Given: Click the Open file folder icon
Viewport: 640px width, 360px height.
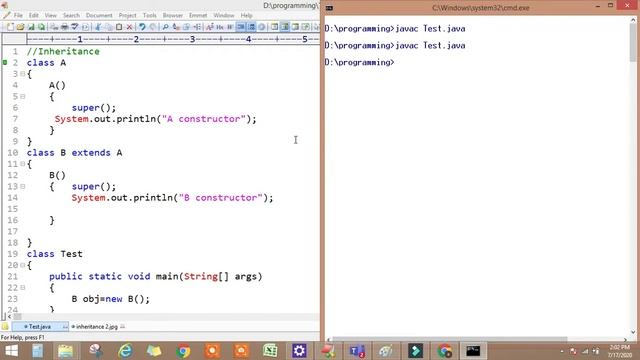Looking at the screenshot, I should 20,27.
